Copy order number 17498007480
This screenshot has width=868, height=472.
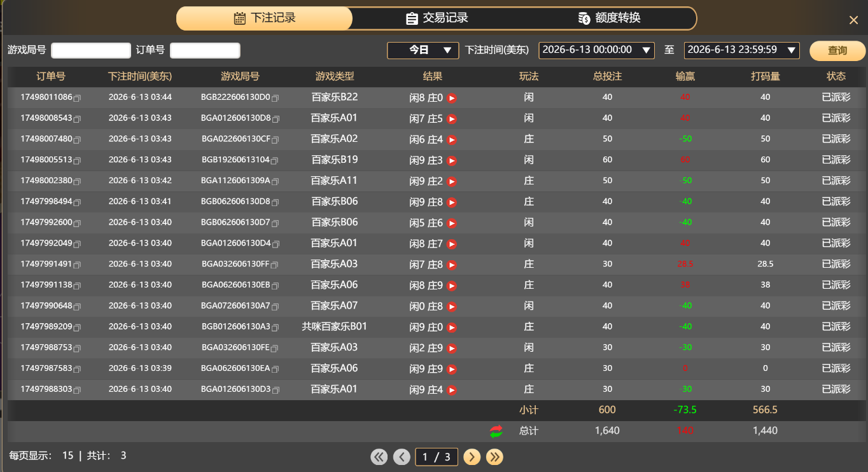[77, 140]
